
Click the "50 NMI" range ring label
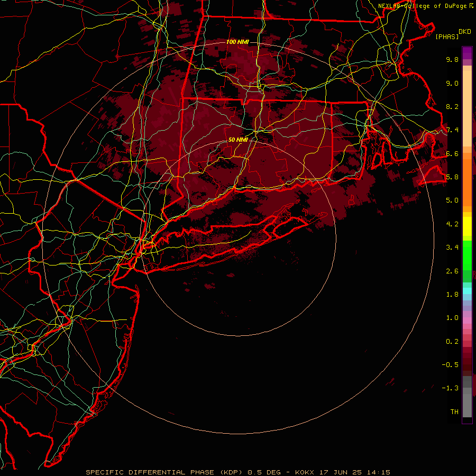tap(239, 140)
